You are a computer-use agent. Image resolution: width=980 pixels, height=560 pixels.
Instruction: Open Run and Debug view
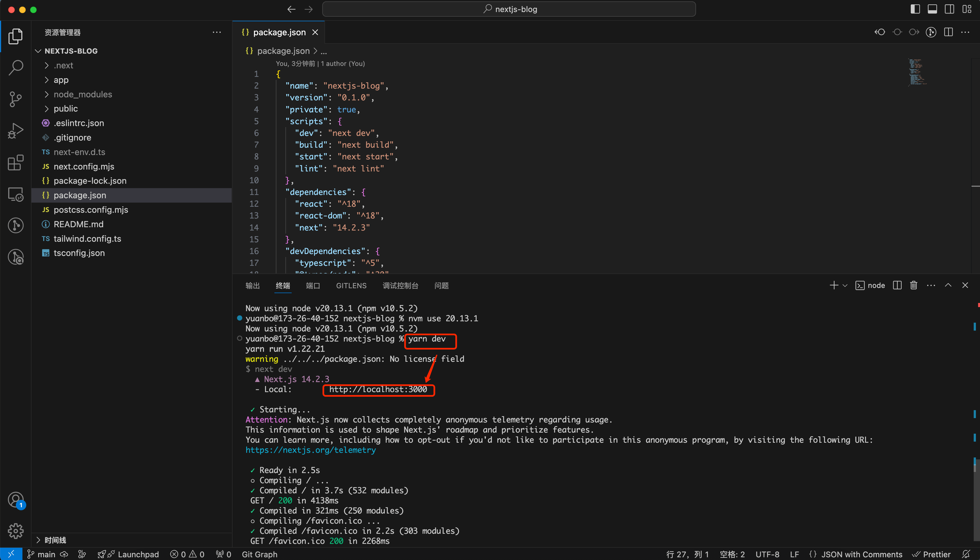15,131
